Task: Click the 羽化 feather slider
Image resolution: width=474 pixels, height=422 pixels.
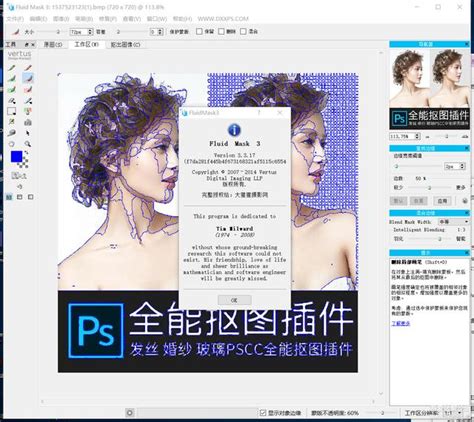Action: click(x=430, y=239)
